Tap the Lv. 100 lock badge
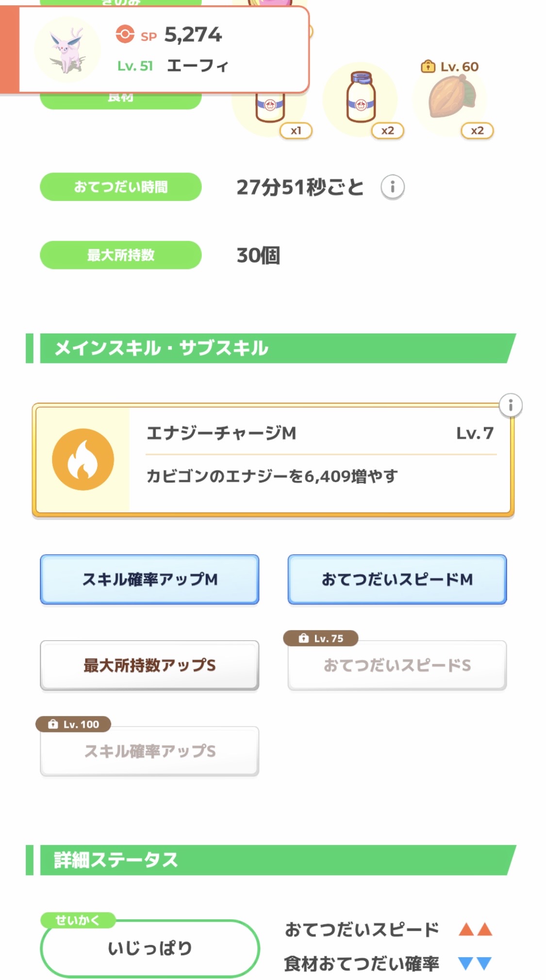Image resolution: width=546 pixels, height=980 pixels. pyautogui.click(x=73, y=724)
